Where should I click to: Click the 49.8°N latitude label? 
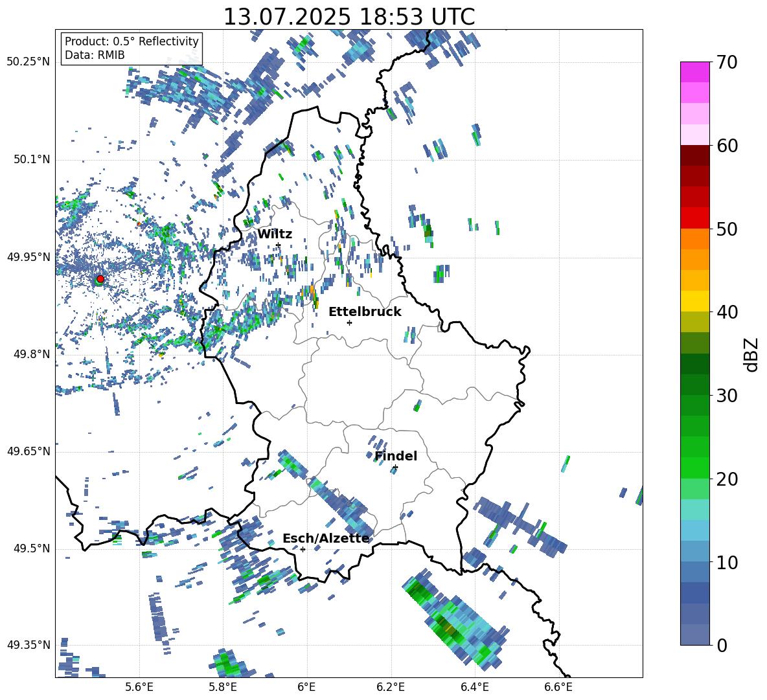pyautogui.click(x=31, y=354)
